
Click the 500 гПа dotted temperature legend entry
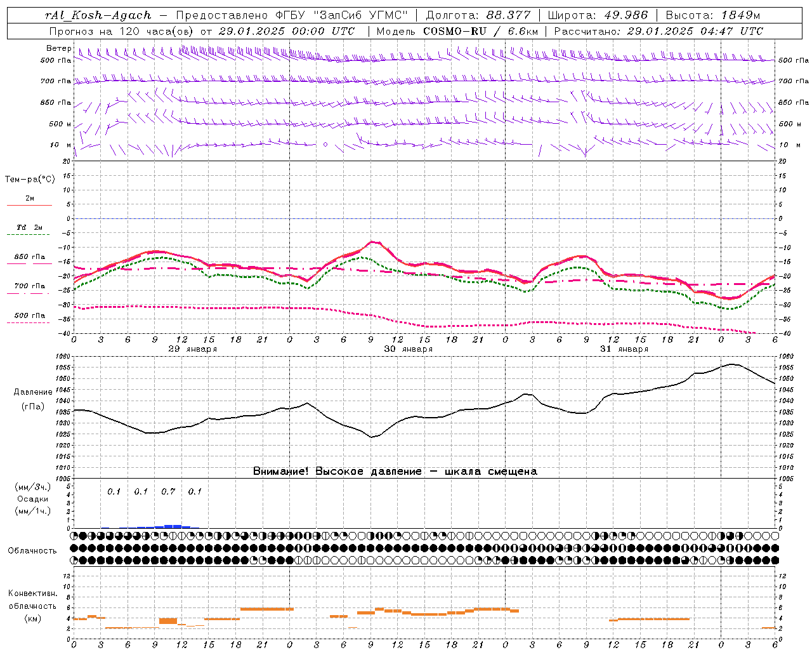[x=29, y=318]
